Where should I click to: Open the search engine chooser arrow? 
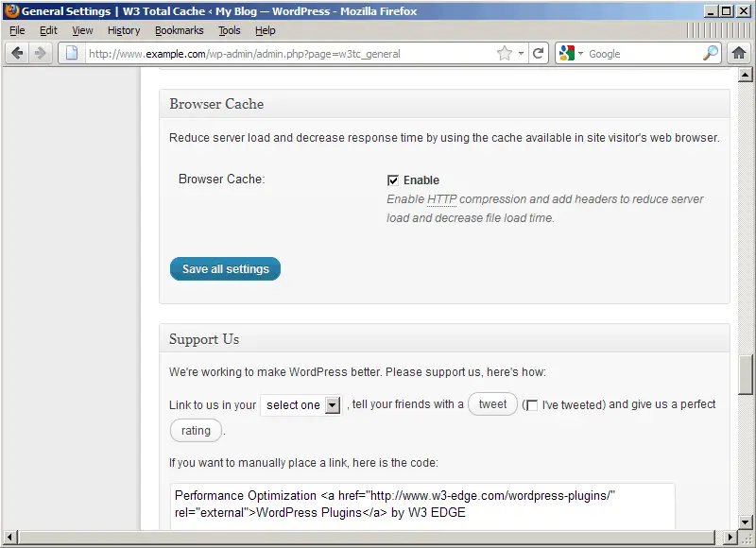click(x=581, y=53)
